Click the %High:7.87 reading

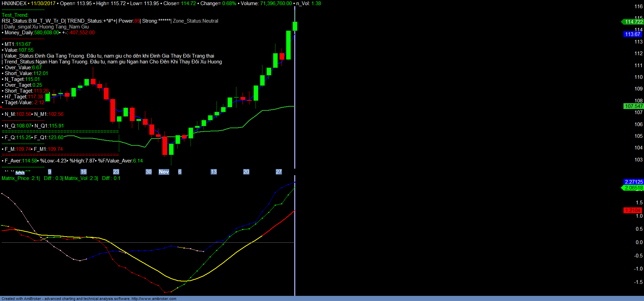pyautogui.click(x=82, y=161)
